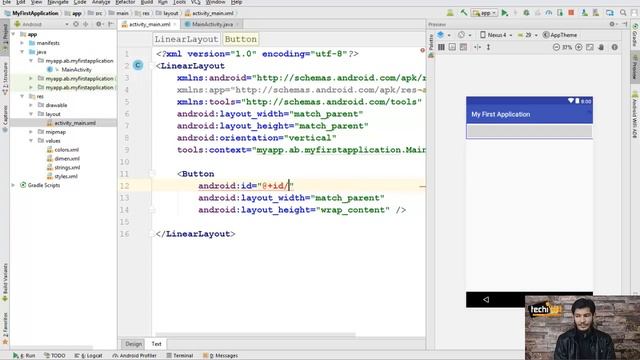This screenshot has width=640, height=360.
Task: Click the Project panel settings gear
Action: [x=99, y=24]
